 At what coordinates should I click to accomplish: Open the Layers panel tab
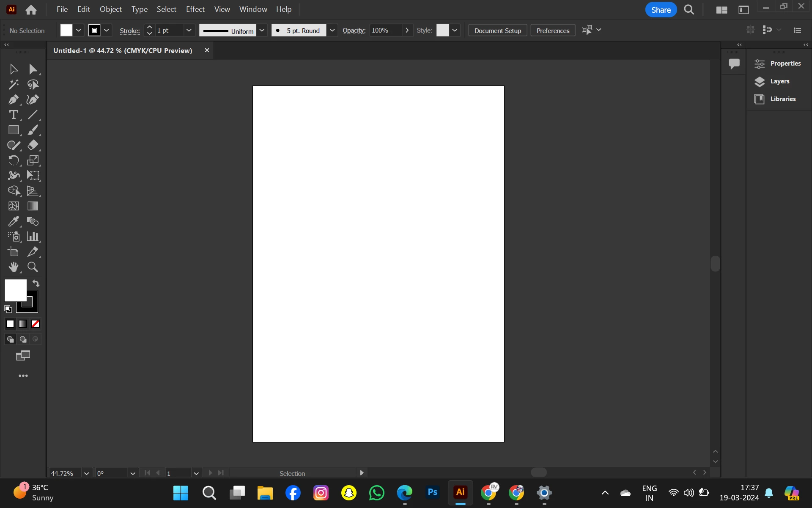coord(779,81)
